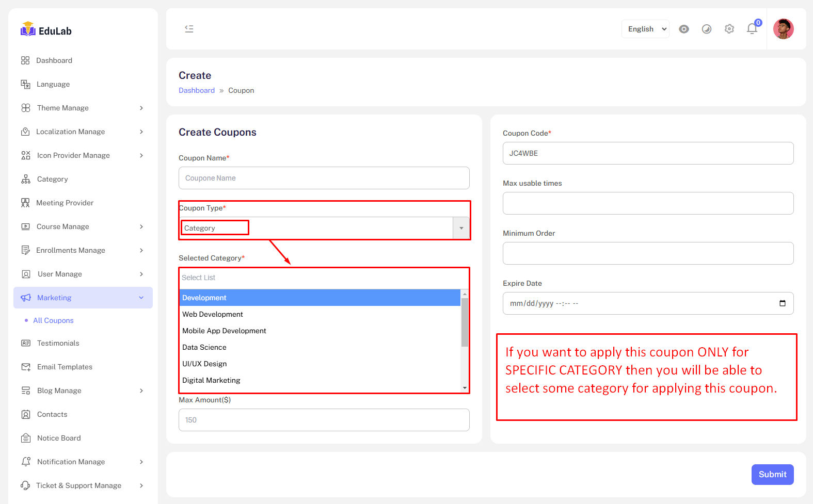Click the EduLab logo
813x504 pixels.
click(x=46, y=30)
